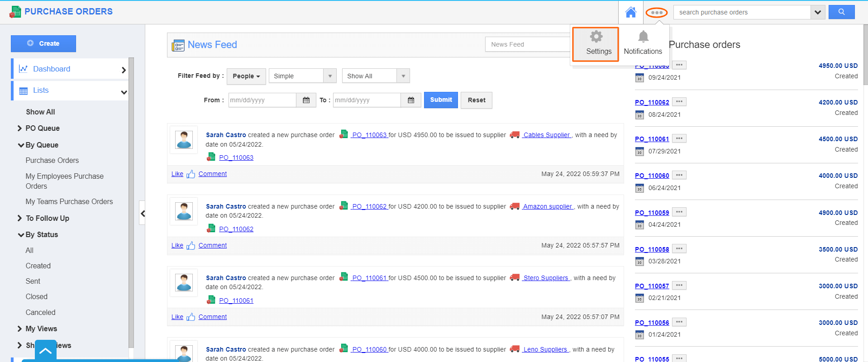Select Created status in sidebar list
The width and height of the screenshot is (868, 362).
click(38, 266)
